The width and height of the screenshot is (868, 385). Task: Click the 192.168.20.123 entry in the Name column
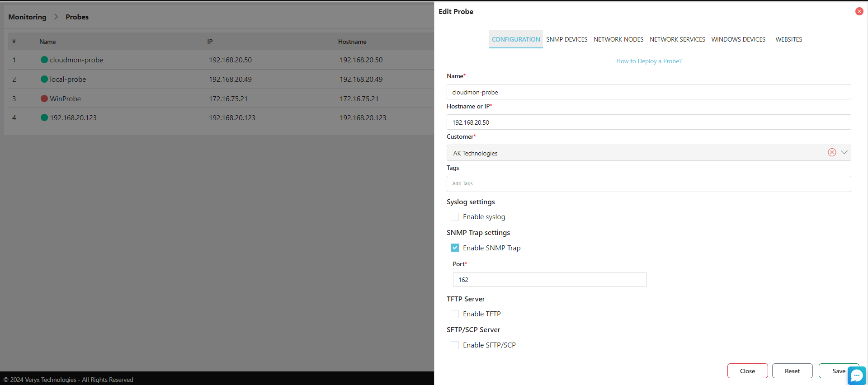tap(73, 117)
